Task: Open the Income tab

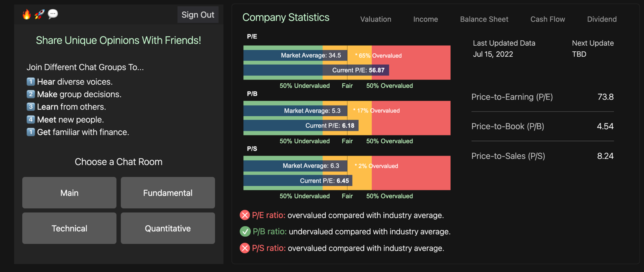Action: point(425,19)
